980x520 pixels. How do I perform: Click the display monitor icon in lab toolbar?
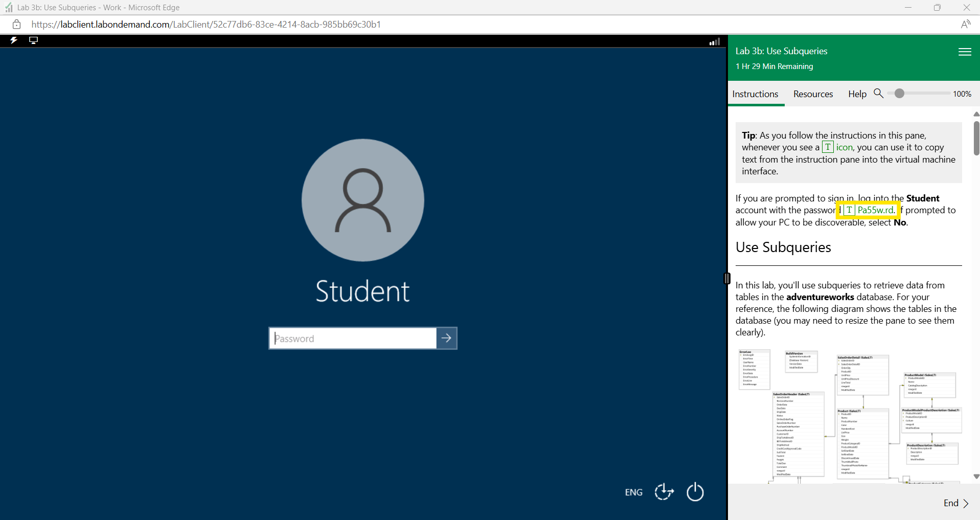pyautogui.click(x=34, y=40)
